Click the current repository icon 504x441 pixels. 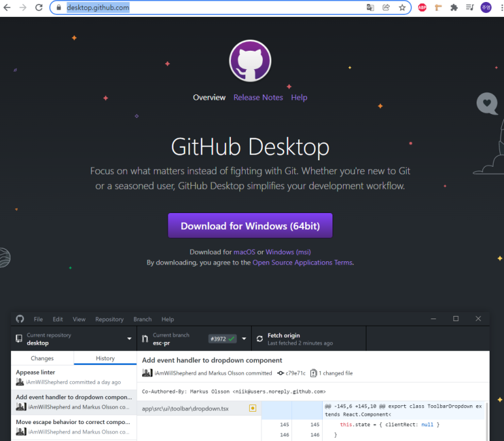[19, 339]
